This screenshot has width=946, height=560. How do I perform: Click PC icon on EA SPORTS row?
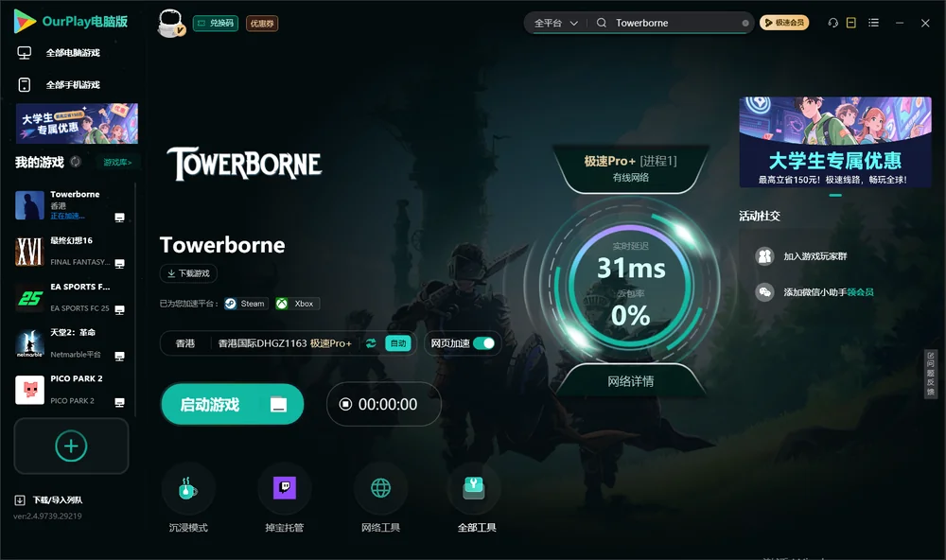(x=119, y=309)
